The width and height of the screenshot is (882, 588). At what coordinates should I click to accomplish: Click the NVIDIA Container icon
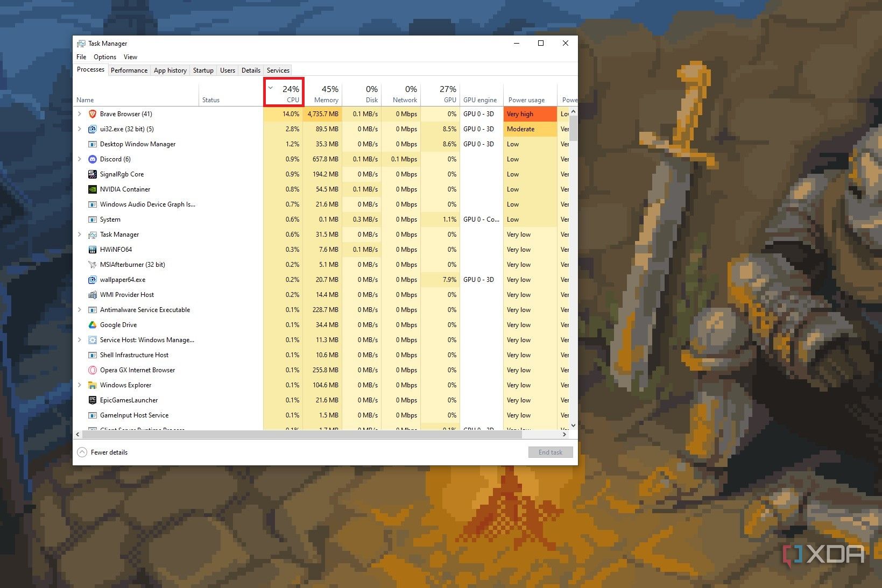92,189
